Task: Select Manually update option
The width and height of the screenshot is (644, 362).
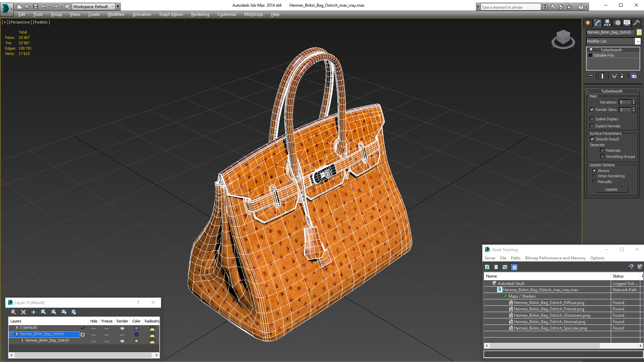Action: click(594, 182)
